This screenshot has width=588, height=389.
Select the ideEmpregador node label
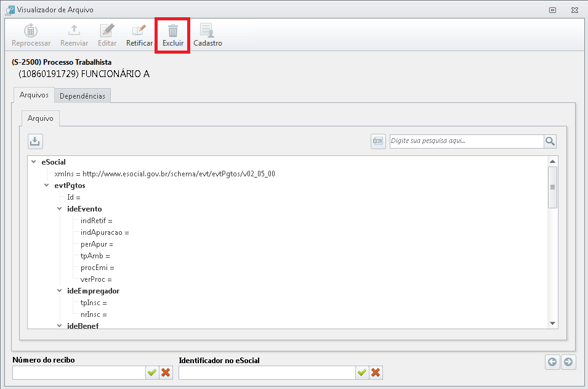94,291
